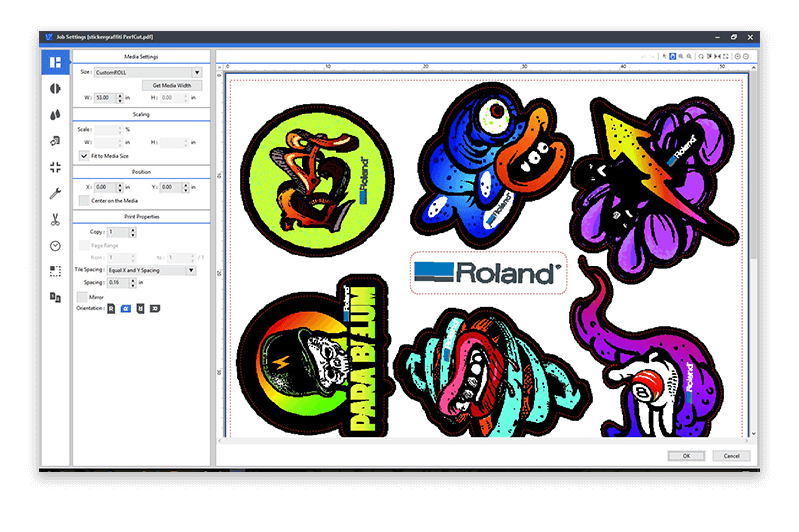
Task: Click the Cancel button
Action: [731, 456]
